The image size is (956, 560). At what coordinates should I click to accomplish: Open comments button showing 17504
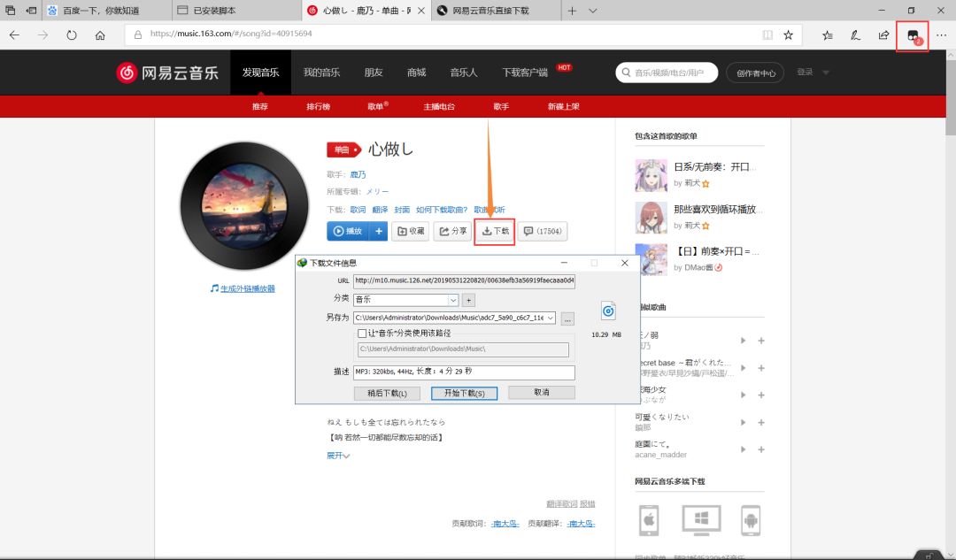point(543,231)
